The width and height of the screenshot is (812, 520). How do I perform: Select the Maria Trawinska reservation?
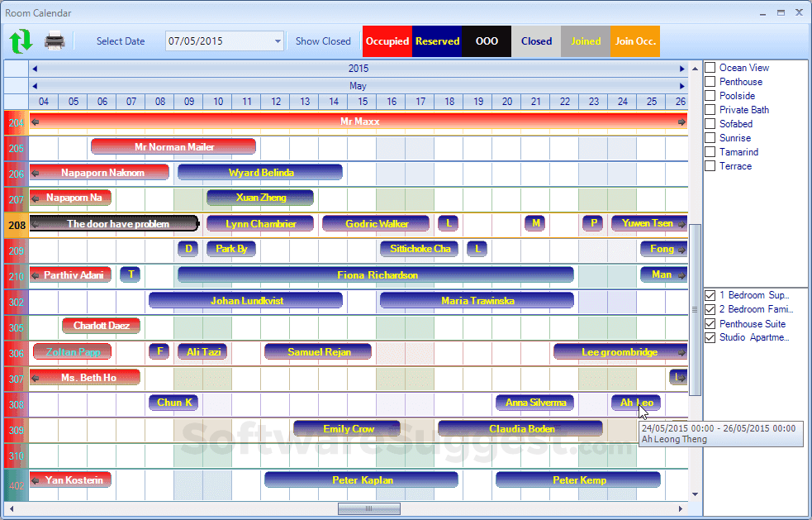point(477,301)
